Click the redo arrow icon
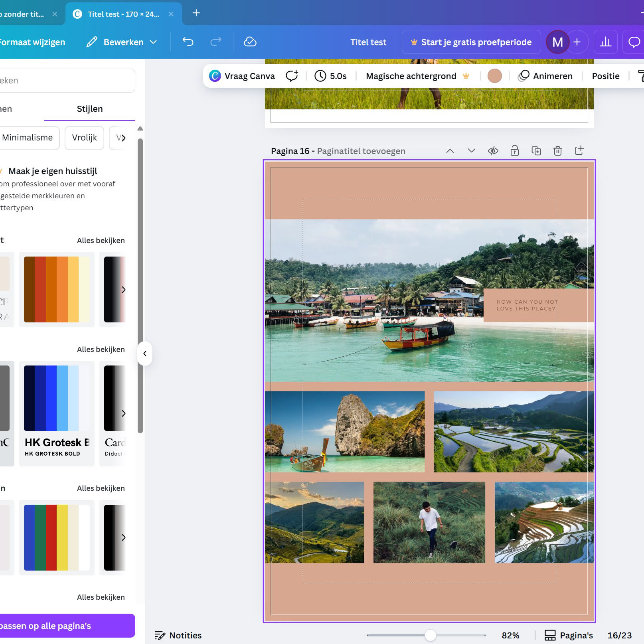 coord(216,42)
